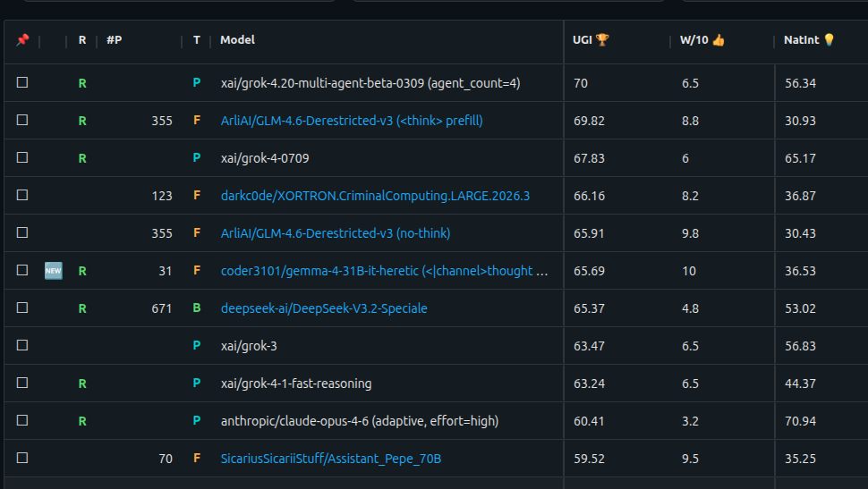Open darkc0de/XORTRON.CriminalComputing.LARGE.2026.3 link

pyautogui.click(x=375, y=196)
